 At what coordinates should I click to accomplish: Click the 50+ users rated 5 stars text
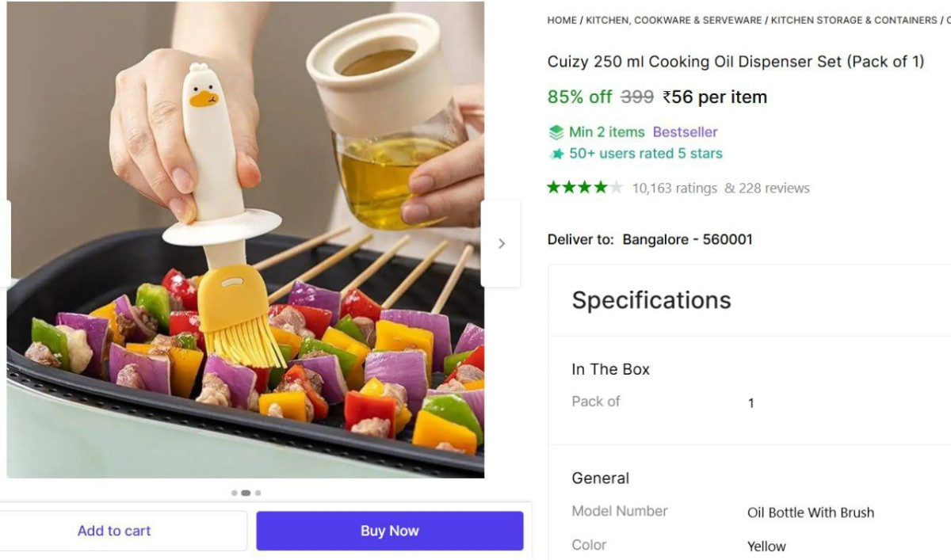(x=646, y=154)
